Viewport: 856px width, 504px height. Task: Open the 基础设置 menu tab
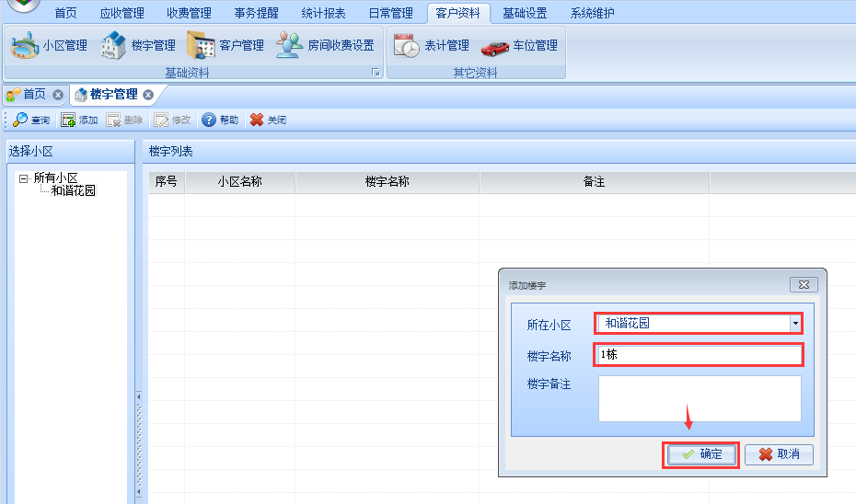526,13
